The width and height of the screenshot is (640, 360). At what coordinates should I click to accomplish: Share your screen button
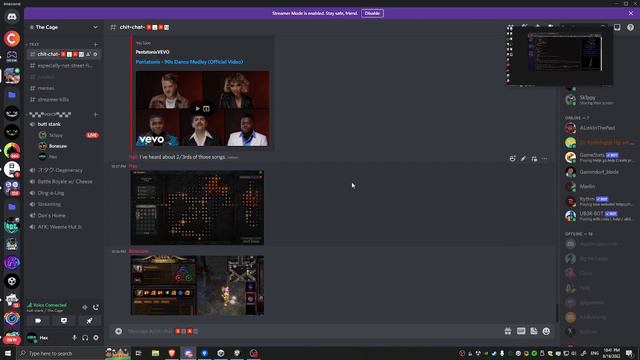coord(64,321)
